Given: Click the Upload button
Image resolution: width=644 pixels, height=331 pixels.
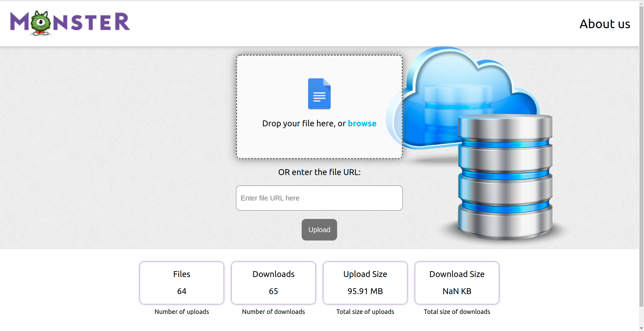Looking at the screenshot, I should click(x=319, y=230).
